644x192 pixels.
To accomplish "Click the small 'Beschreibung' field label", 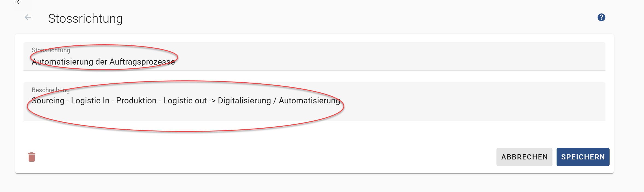I will (51, 90).
